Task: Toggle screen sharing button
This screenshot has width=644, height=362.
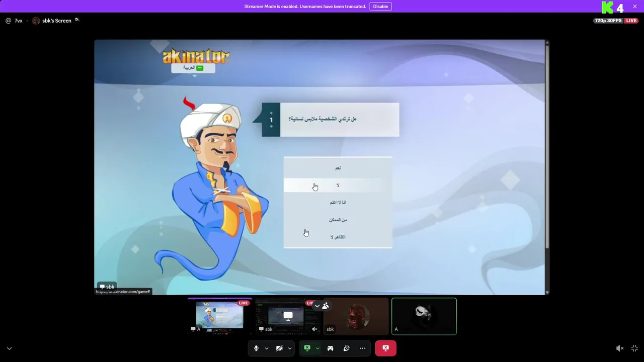Action: pos(307,348)
